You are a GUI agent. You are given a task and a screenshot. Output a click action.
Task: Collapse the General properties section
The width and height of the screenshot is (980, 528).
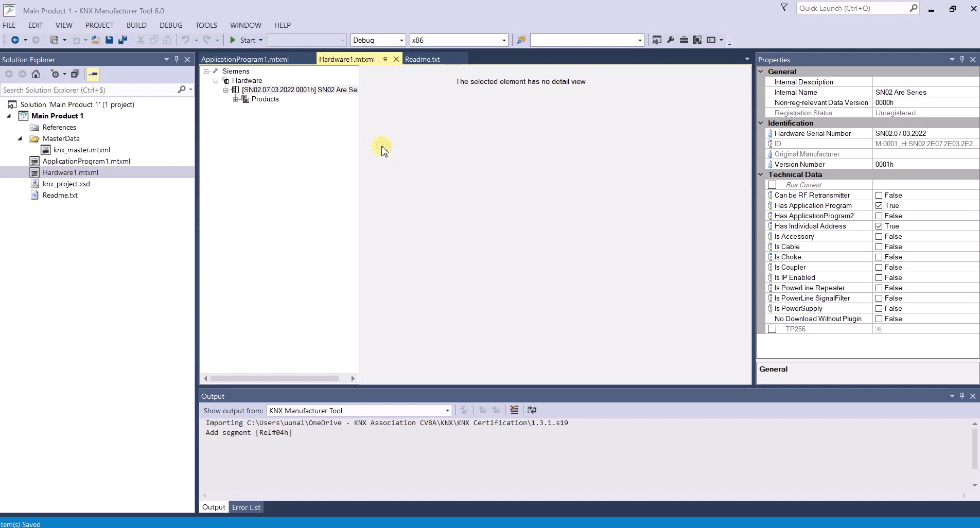click(761, 72)
